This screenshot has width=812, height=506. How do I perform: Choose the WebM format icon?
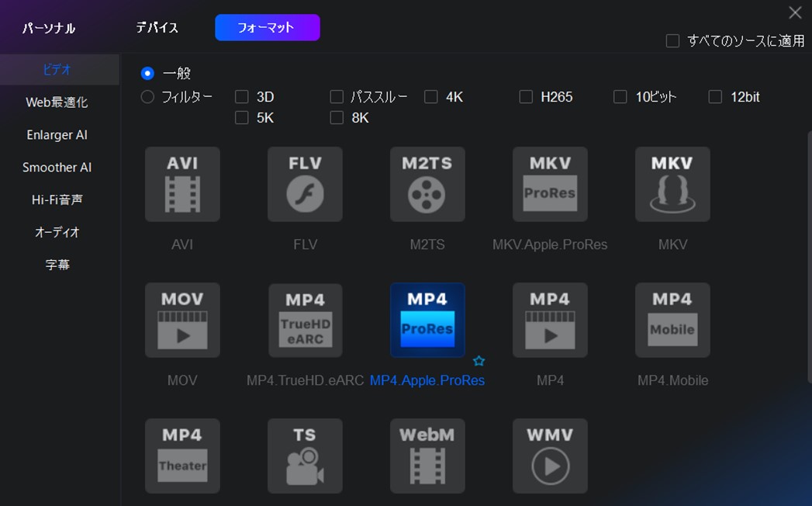(427, 456)
